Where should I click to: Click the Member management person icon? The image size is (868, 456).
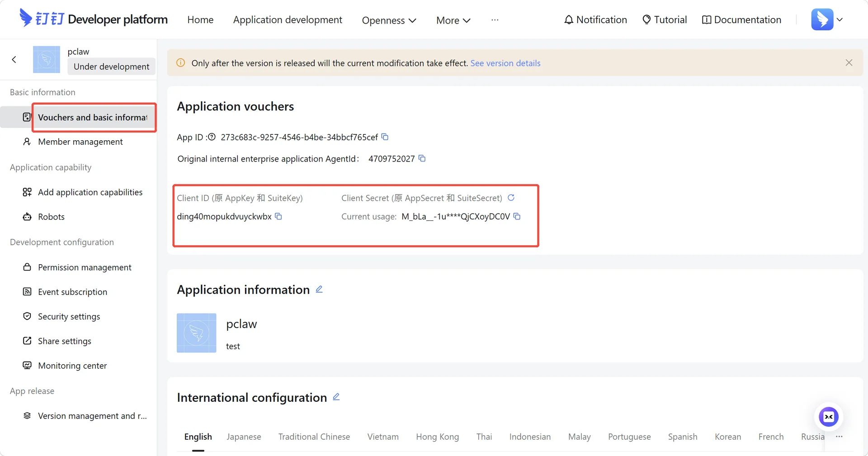pyautogui.click(x=27, y=142)
